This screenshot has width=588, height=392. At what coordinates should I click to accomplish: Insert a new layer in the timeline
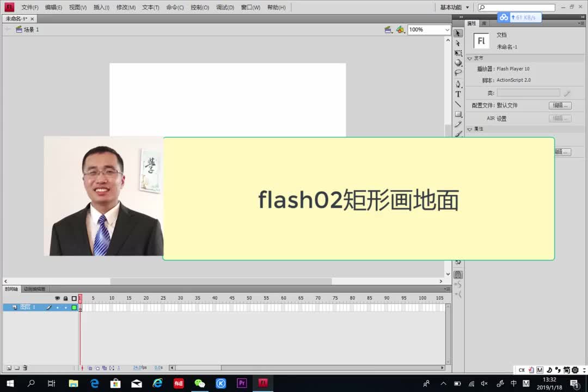point(9,367)
